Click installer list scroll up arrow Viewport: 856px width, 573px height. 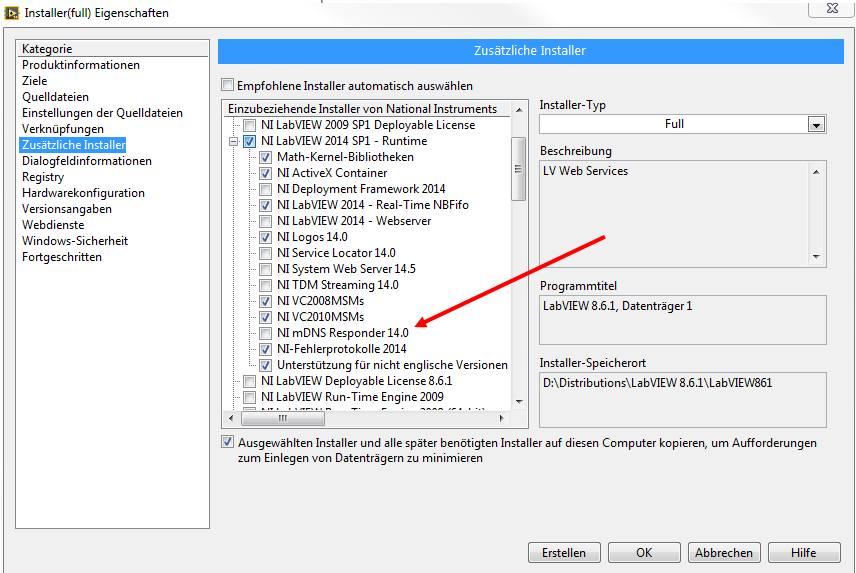(519, 110)
